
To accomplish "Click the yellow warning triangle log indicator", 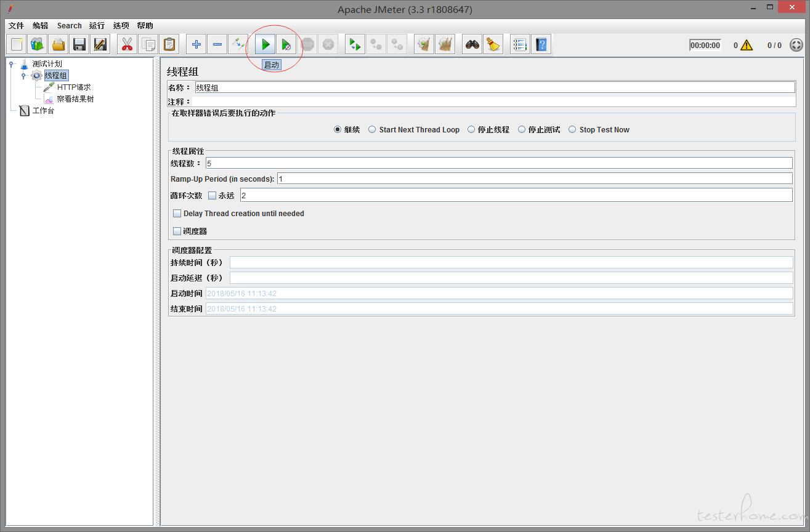I will [x=747, y=45].
